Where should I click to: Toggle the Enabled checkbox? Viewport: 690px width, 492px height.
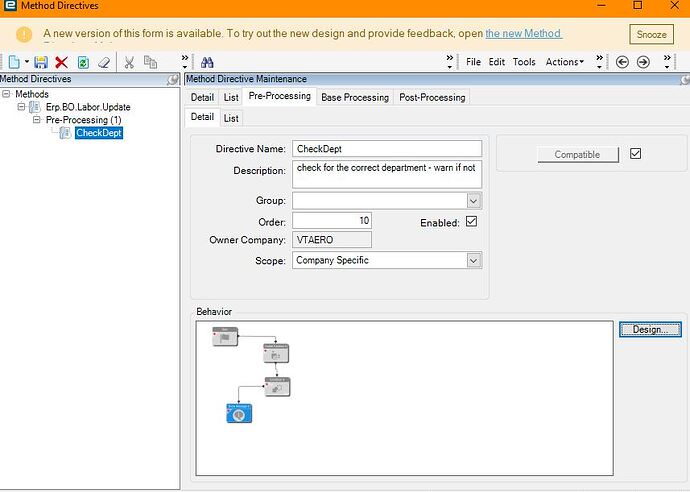click(x=471, y=221)
